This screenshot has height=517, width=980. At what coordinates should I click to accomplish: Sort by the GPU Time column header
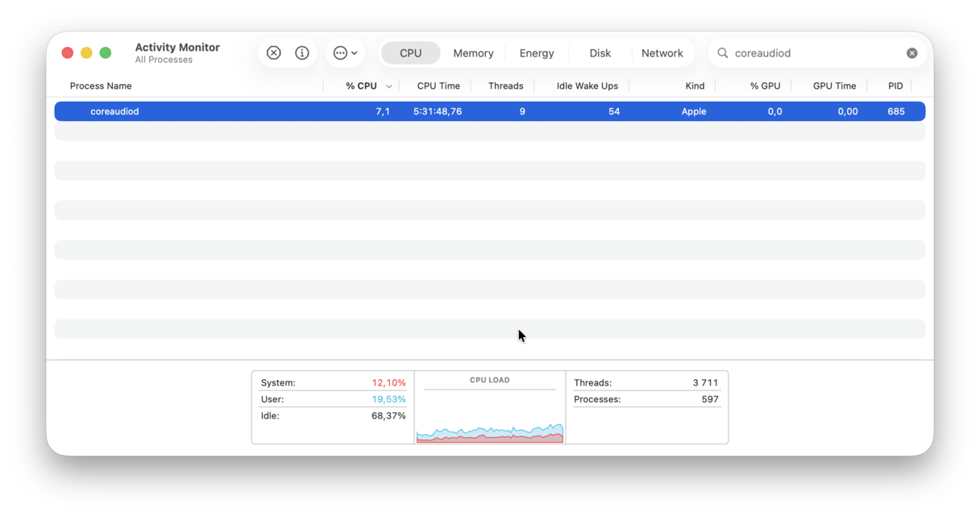[x=834, y=86]
